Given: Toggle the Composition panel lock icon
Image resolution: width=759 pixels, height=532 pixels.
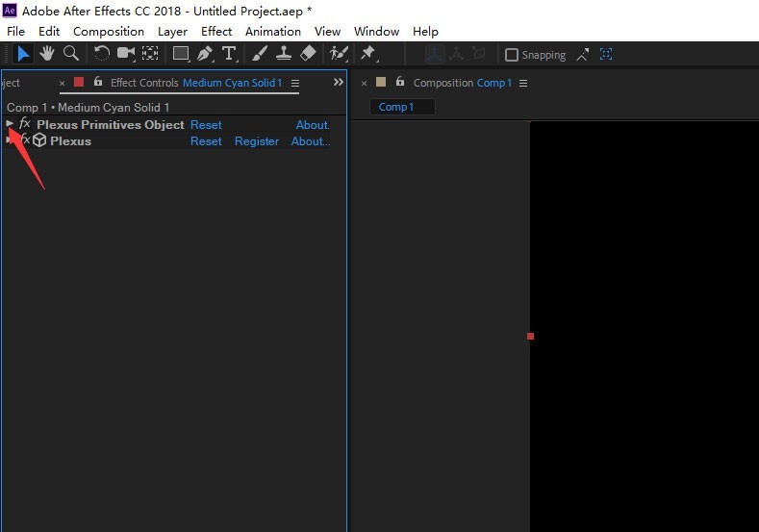Looking at the screenshot, I should [x=400, y=83].
